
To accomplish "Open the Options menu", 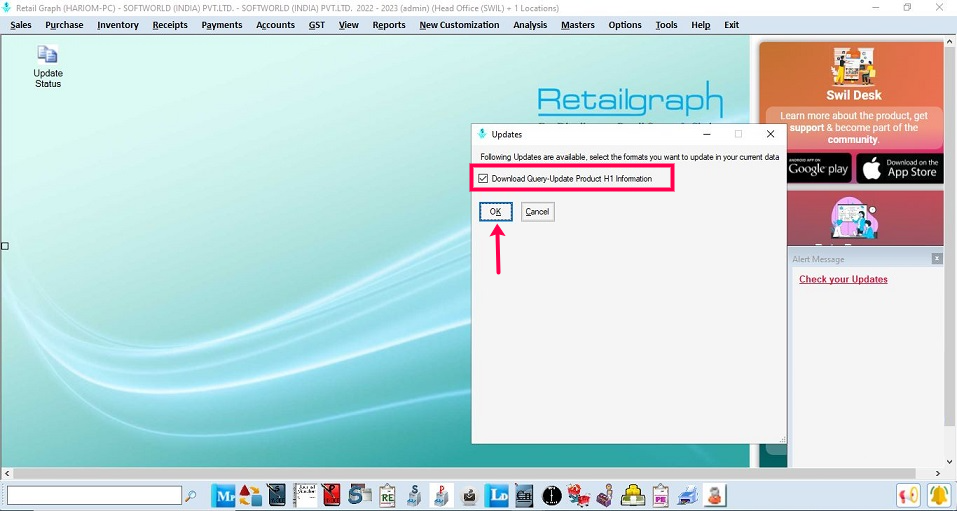I will [x=624, y=25].
